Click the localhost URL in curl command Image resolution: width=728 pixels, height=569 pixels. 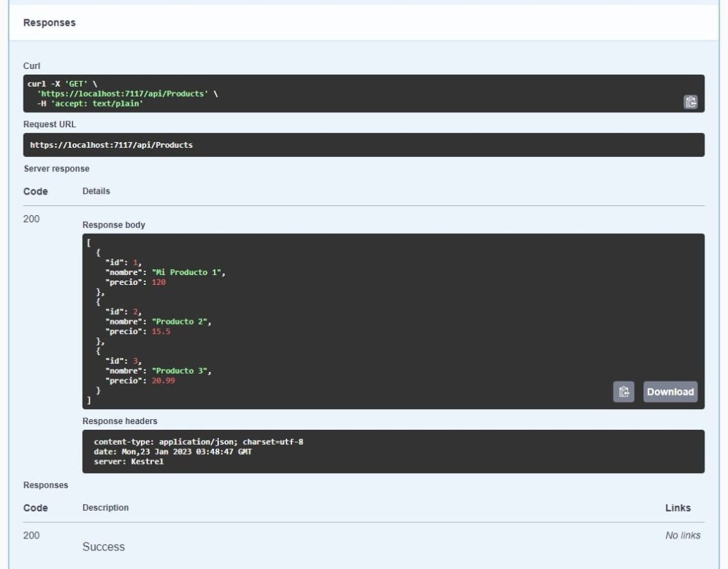(x=122, y=94)
